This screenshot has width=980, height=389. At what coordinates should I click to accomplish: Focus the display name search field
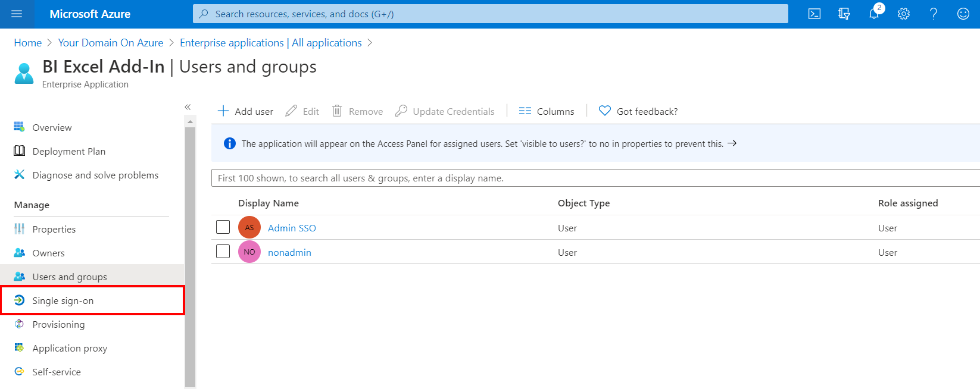click(595, 178)
